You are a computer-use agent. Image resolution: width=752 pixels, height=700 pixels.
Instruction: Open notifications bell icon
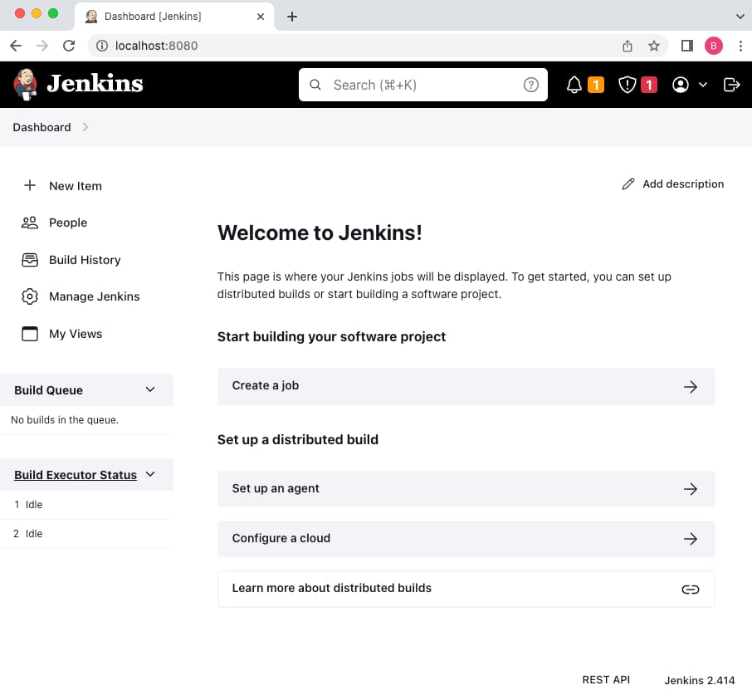574,85
